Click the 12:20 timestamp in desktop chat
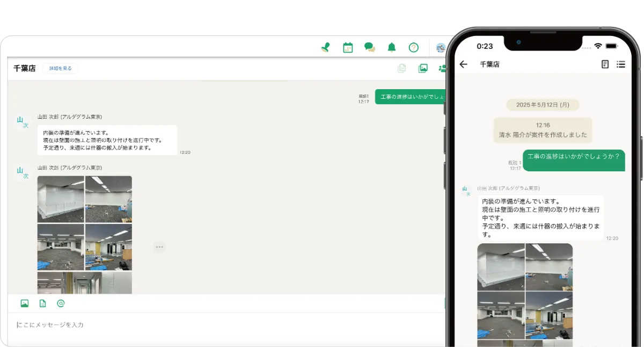Image resolution: width=644 pixels, height=347 pixels. (185, 153)
